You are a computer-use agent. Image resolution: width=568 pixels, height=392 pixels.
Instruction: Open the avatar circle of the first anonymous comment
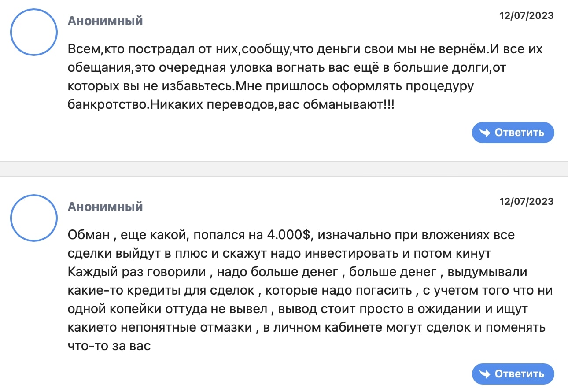coord(34,32)
